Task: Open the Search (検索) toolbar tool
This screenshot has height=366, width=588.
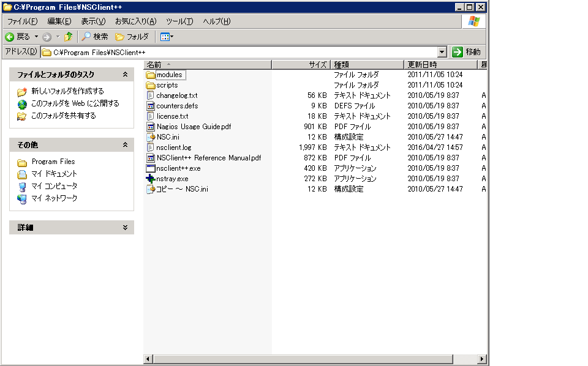Action: click(95, 37)
